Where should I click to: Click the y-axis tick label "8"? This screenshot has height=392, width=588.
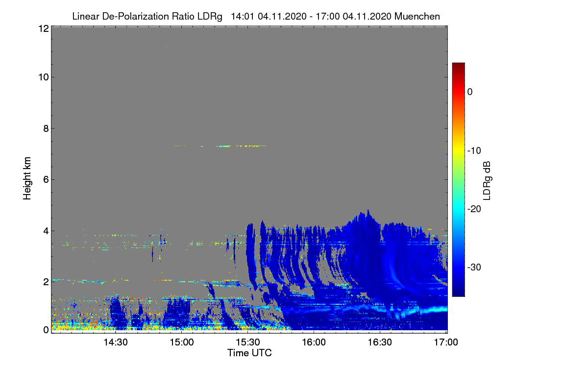[46, 128]
